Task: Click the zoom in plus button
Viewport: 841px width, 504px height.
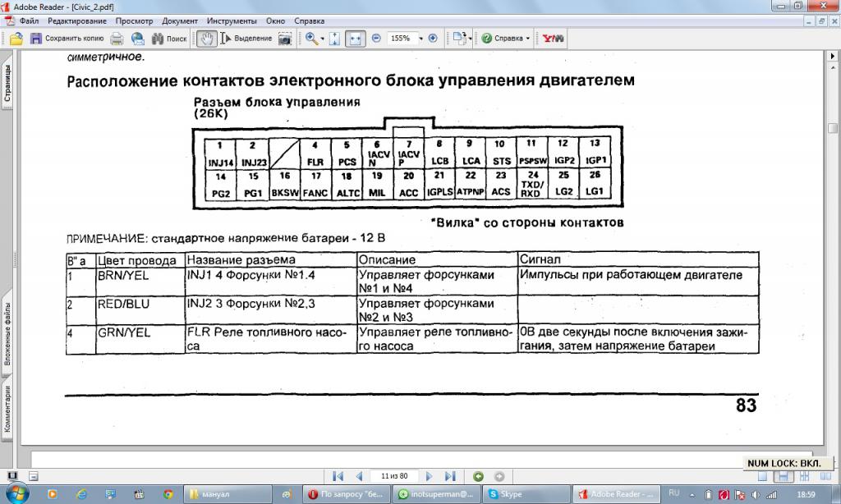Action: pyautogui.click(x=433, y=39)
